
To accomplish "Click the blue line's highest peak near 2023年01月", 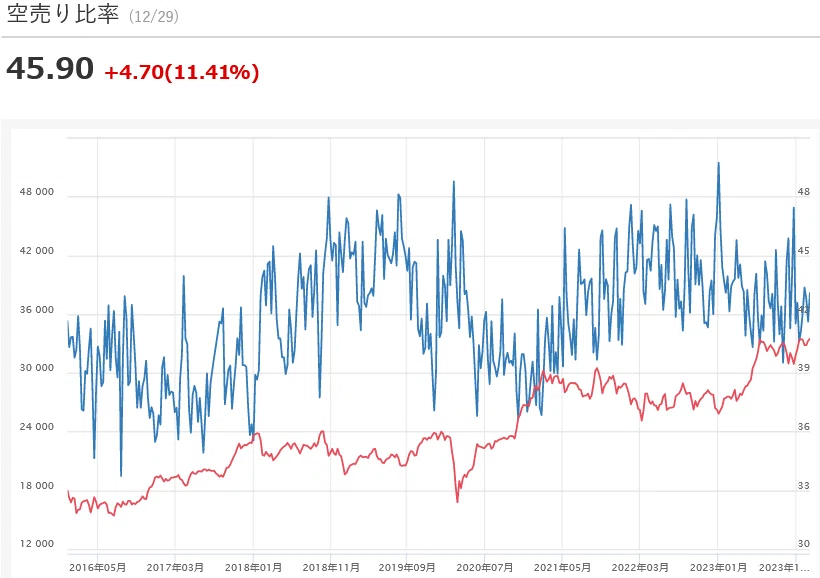I will [719, 163].
